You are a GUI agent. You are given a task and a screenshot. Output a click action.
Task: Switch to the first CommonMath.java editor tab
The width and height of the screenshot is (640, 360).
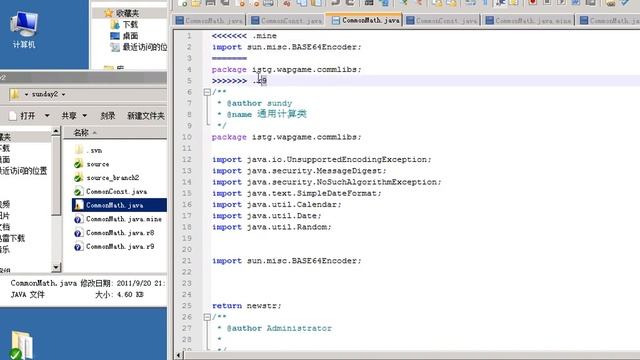coord(209,20)
